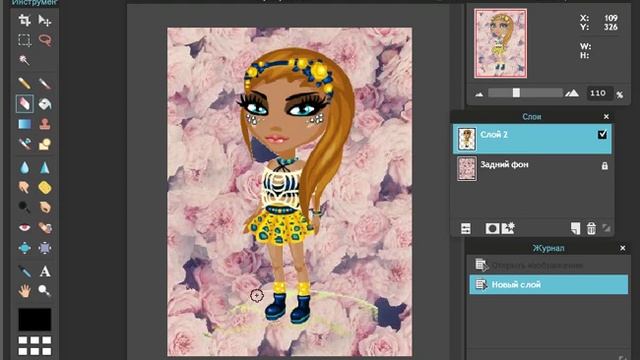Select the Smudge finger tool

[24, 187]
